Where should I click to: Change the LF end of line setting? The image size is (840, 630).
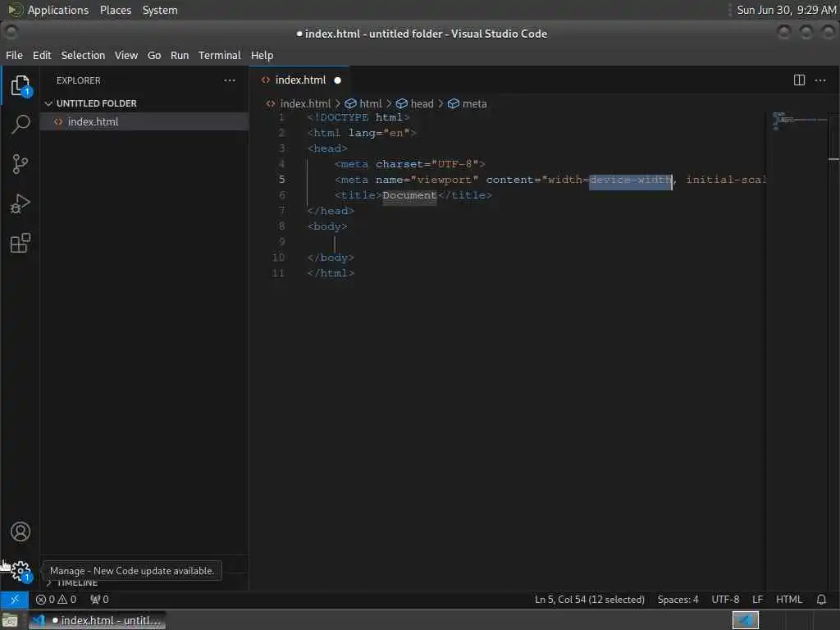coord(757,600)
